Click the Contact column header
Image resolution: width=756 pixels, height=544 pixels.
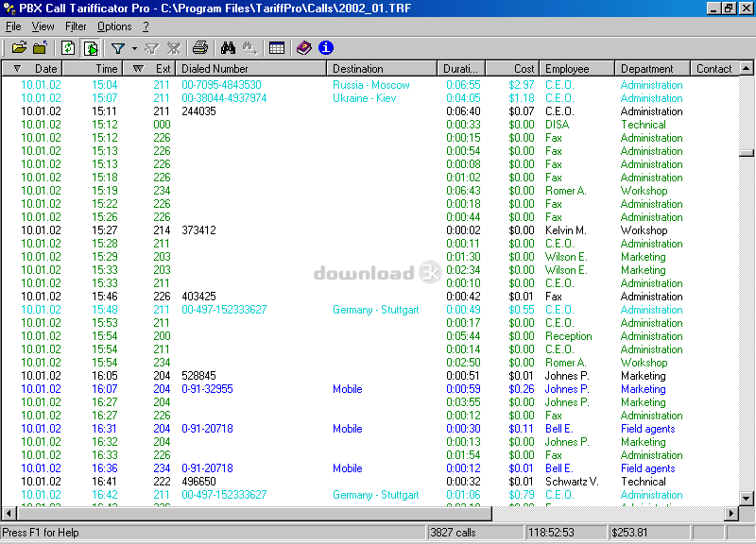click(x=714, y=68)
